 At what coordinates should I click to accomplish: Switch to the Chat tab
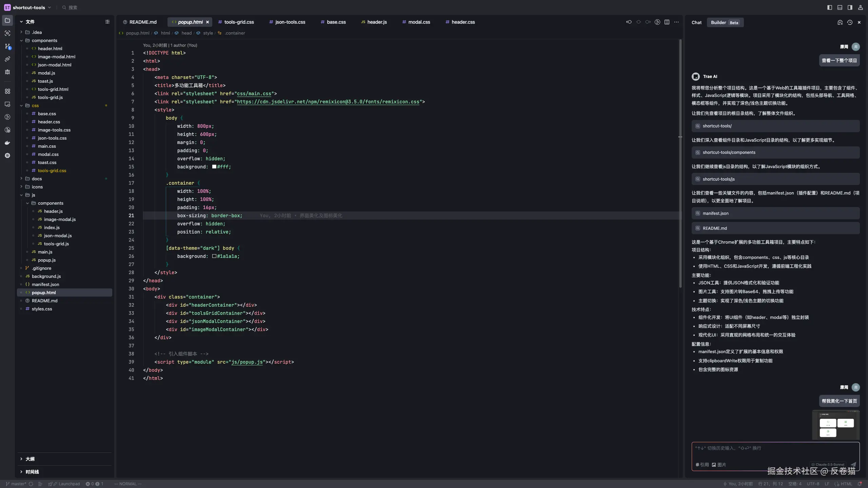tap(696, 22)
